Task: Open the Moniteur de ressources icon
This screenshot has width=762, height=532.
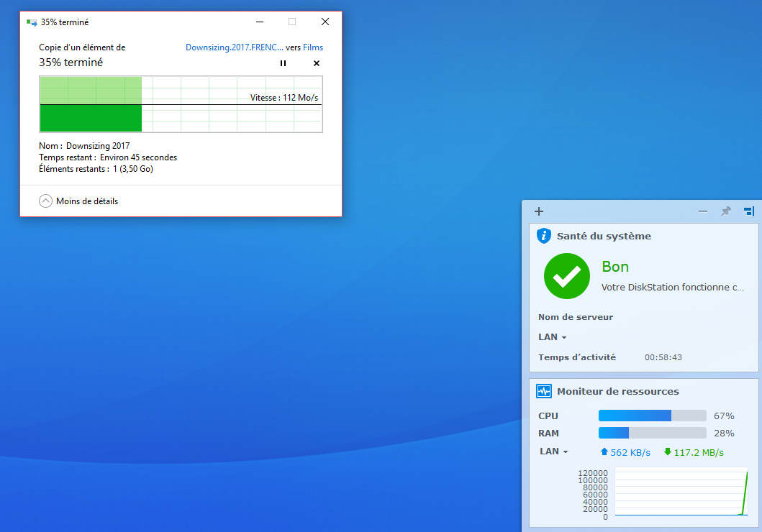Action: pos(544,391)
